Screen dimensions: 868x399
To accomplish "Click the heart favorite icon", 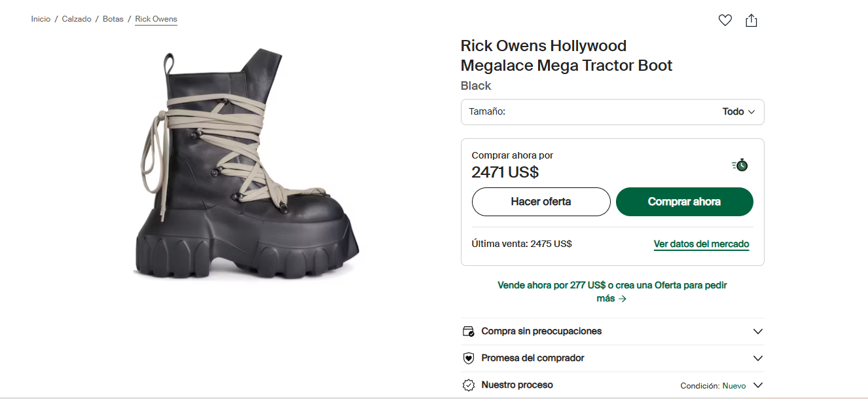I will [x=725, y=20].
